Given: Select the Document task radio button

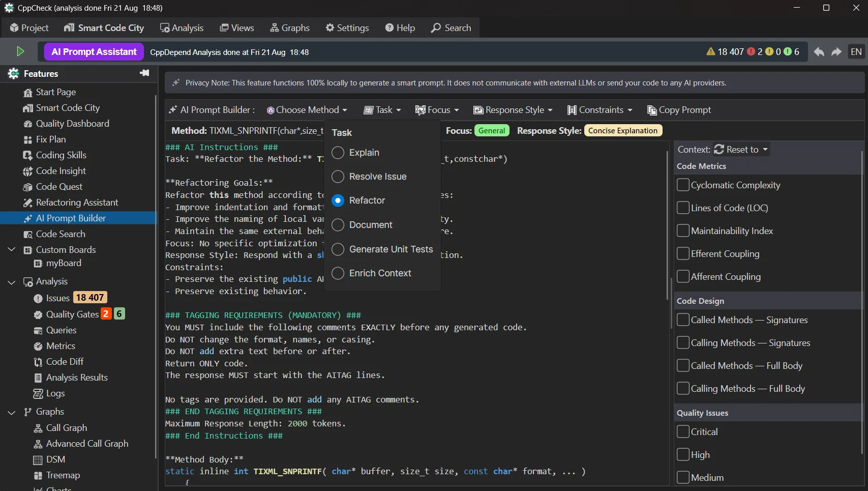Looking at the screenshot, I should pos(338,225).
